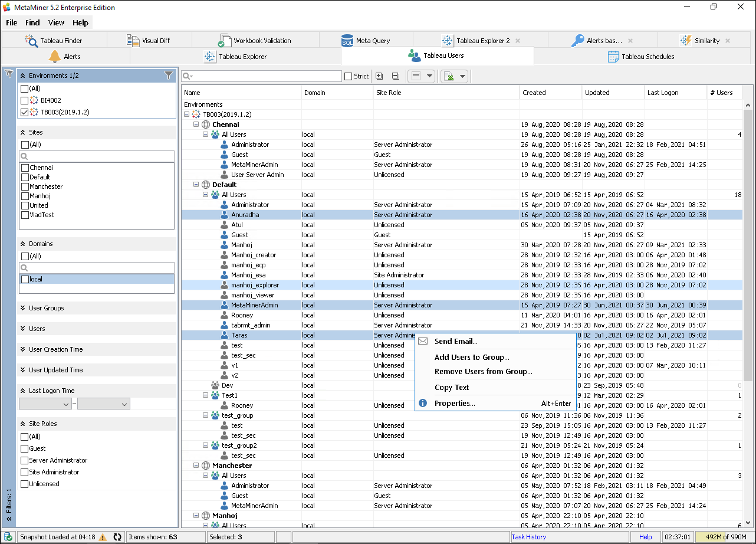The width and height of the screenshot is (756, 544).
Task: Close the Similarity tab
Action: pyautogui.click(x=728, y=41)
